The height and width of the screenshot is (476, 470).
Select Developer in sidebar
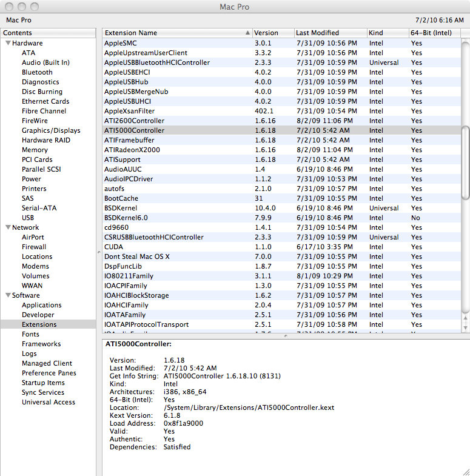coord(38,315)
